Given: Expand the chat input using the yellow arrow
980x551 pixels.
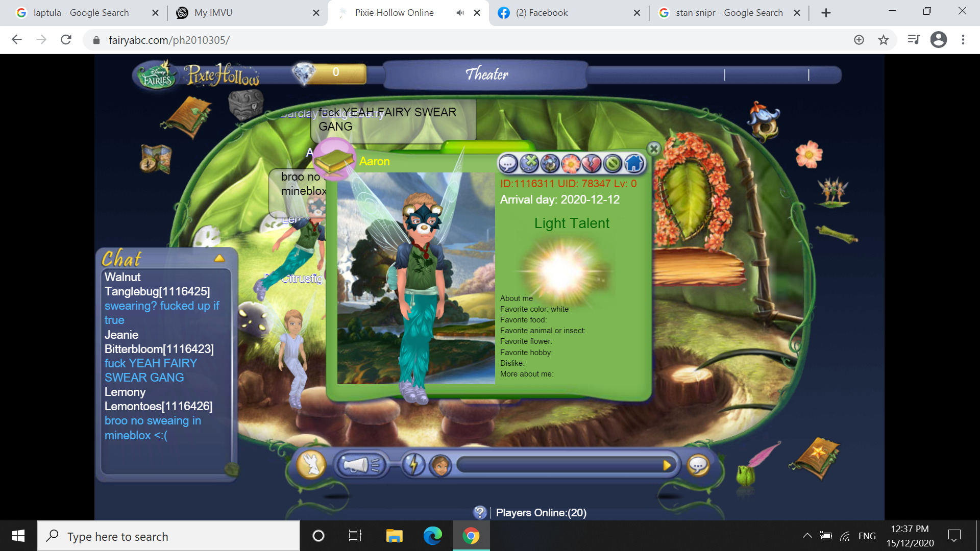Looking at the screenshot, I should (x=667, y=465).
